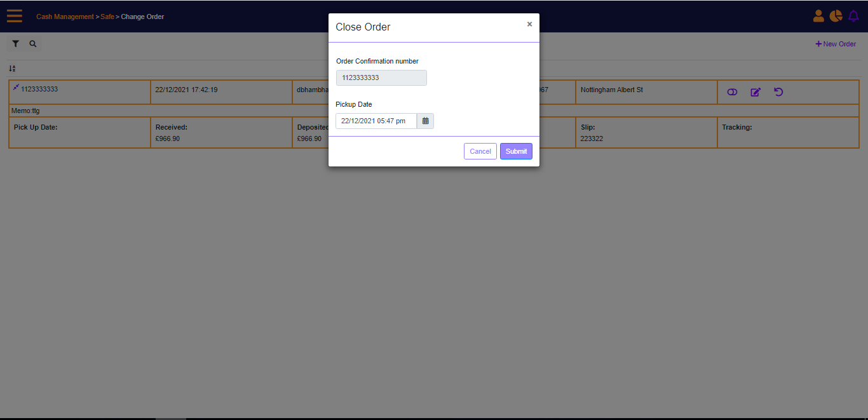Open the Pickup Date calendar picker
Viewport: 868px width, 420px height.
click(x=425, y=121)
